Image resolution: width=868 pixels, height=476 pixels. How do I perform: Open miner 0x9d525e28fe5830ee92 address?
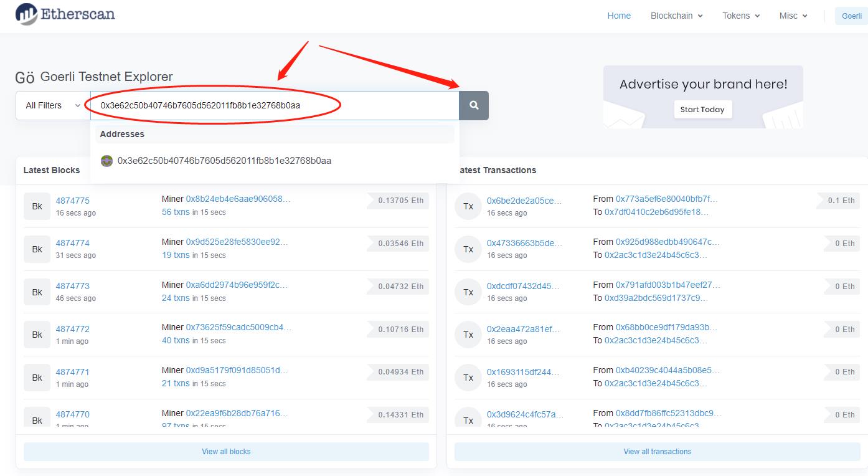click(237, 242)
